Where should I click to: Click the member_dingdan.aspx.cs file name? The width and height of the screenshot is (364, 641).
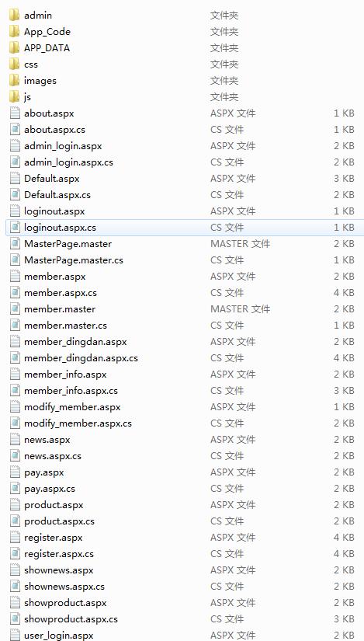81,358
